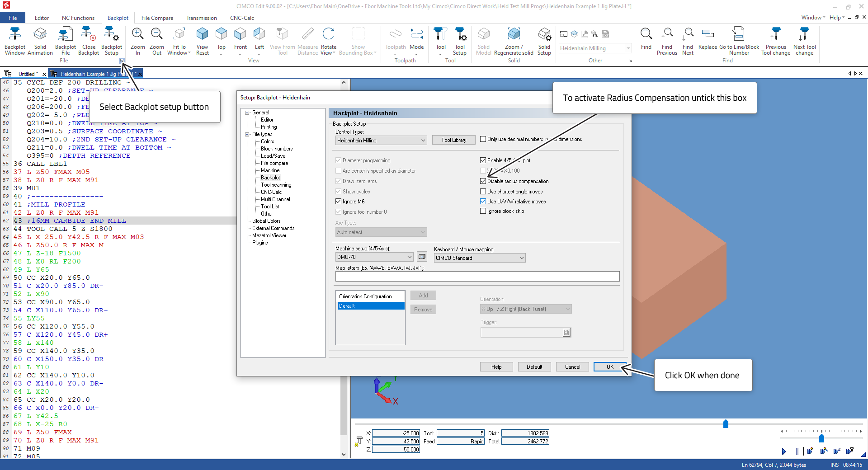
Task: Switch to the NC Functions tab
Action: [78, 18]
